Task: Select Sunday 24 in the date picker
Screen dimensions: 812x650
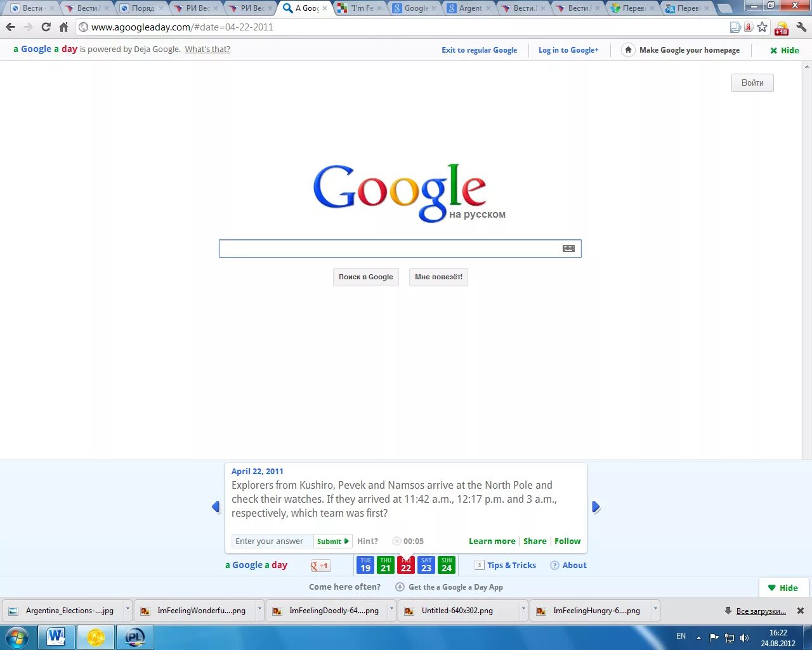Action: coord(447,565)
